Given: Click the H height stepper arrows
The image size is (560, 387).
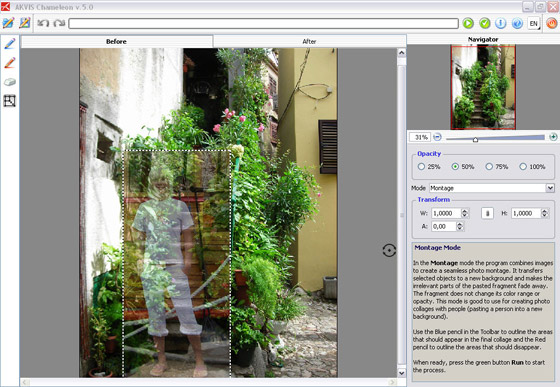Looking at the screenshot, I should tap(545, 213).
